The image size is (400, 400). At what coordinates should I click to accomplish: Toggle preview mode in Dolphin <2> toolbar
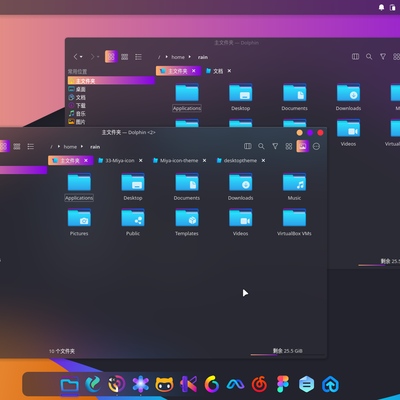(x=303, y=146)
